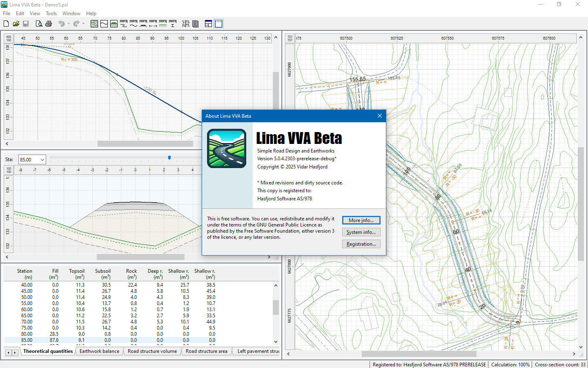Click the Print icon
Viewport: 588px width, 368px height.
pos(49,24)
